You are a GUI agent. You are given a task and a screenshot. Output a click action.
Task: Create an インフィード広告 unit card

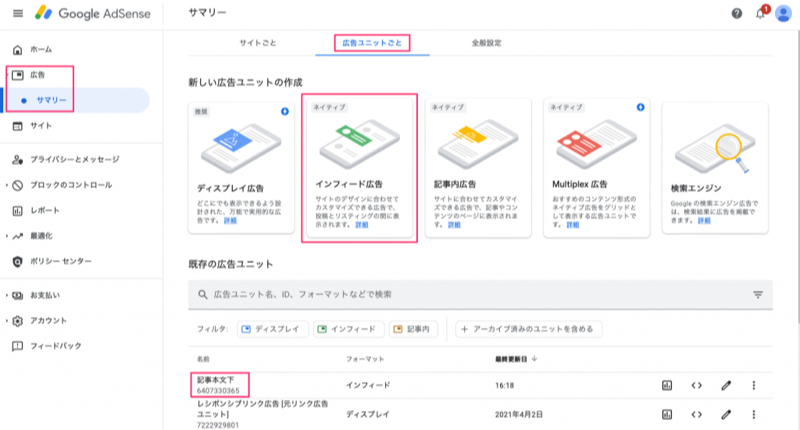point(360,168)
